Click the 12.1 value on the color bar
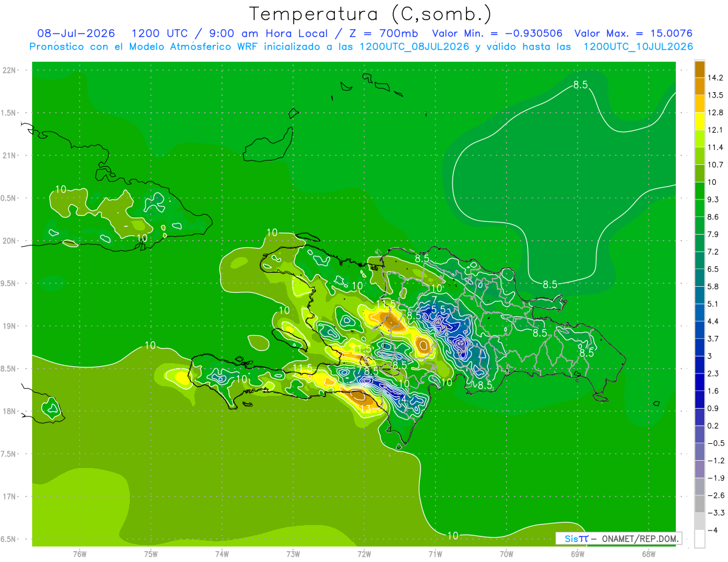This screenshot has width=728, height=562. pyautogui.click(x=715, y=130)
